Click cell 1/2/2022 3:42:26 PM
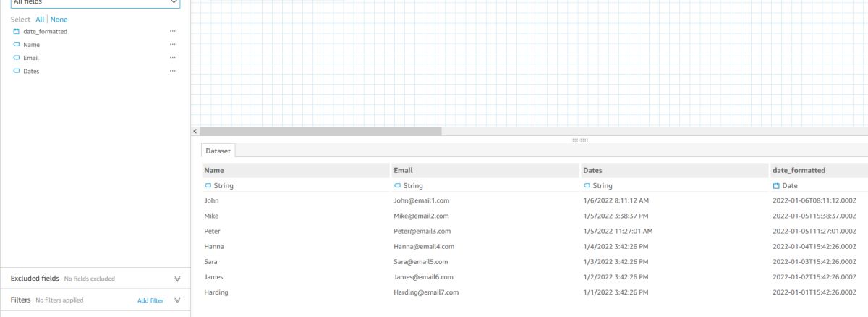This screenshot has width=868, height=317. (616, 276)
